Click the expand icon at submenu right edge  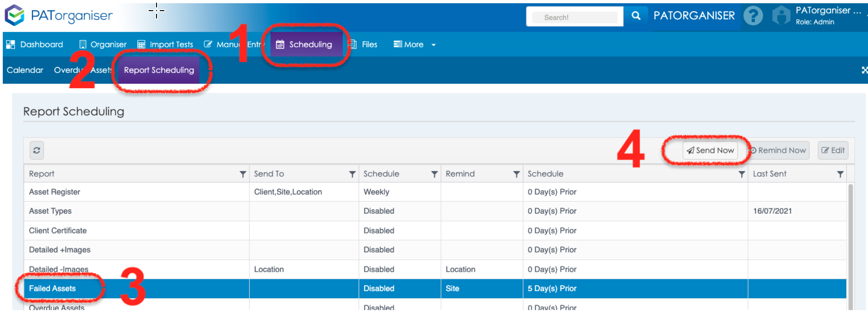pos(864,70)
